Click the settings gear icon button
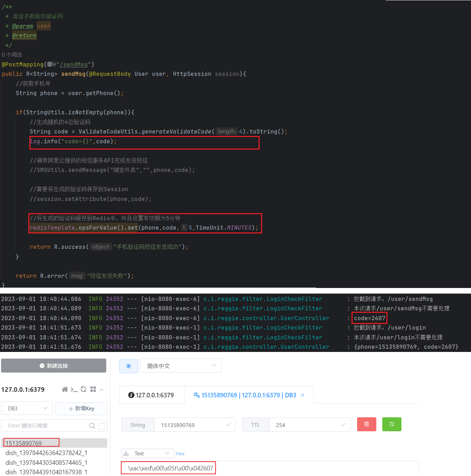 [x=129, y=366]
